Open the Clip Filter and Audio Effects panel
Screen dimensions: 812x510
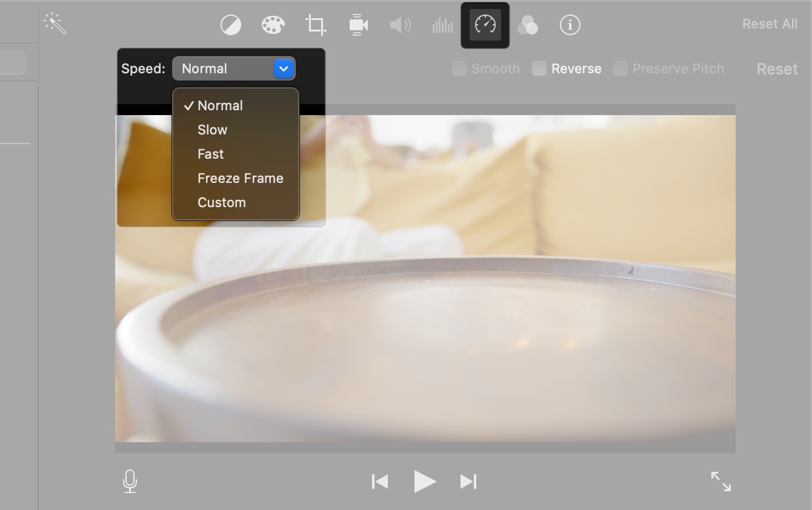tap(528, 25)
